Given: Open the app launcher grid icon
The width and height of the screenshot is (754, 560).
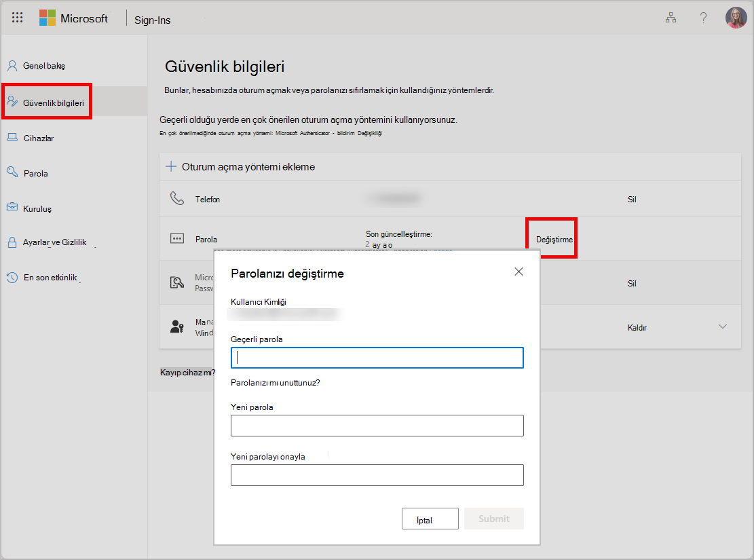Looking at the screenshot, I should tap(18, 18).
